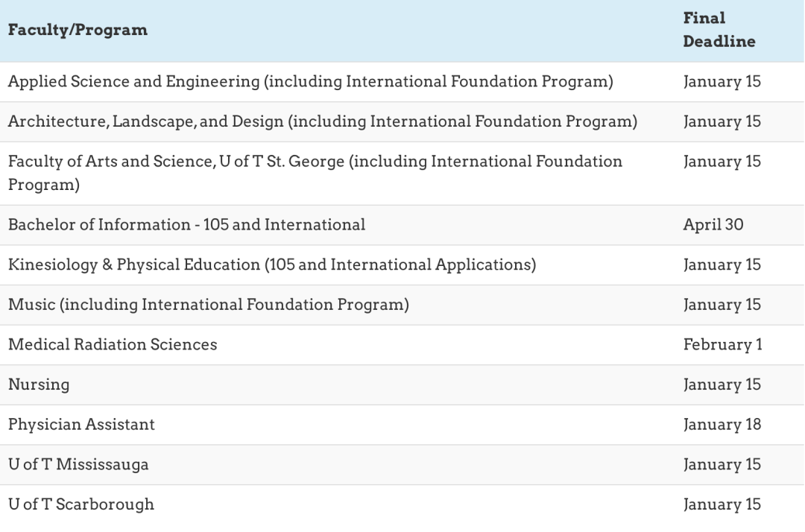Screen dimensions: 805x532
Task: Click the Faculty/Program column header
Action: tap(78, 31)
